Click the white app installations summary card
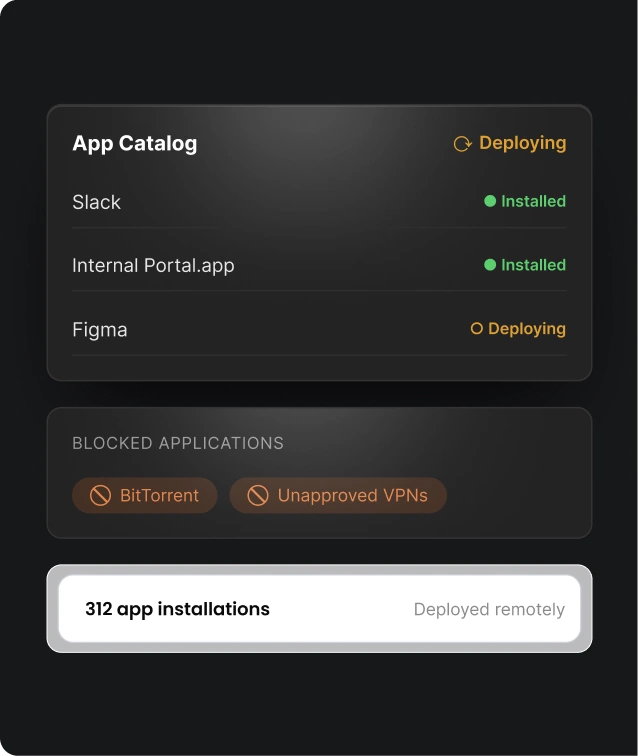Image resolution: width=638 pixels, height=756 pixels. pyautogui.click(x=319, y=608)
